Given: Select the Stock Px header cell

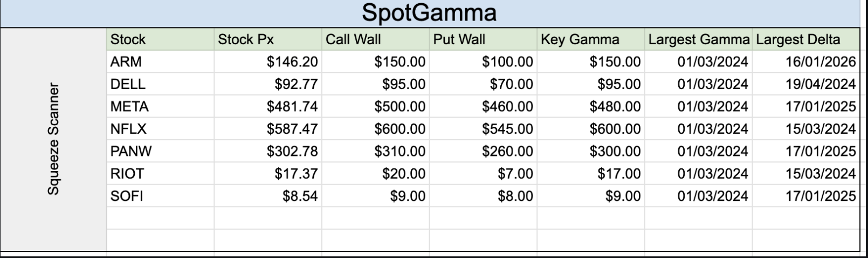Looking at the screenshot, I should click(267, 39).
